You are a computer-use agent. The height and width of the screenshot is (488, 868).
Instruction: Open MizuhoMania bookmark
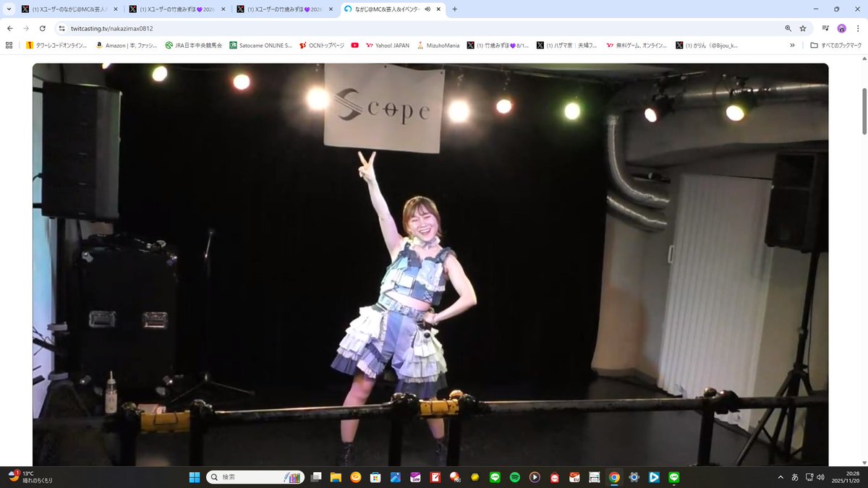[438, 45]
